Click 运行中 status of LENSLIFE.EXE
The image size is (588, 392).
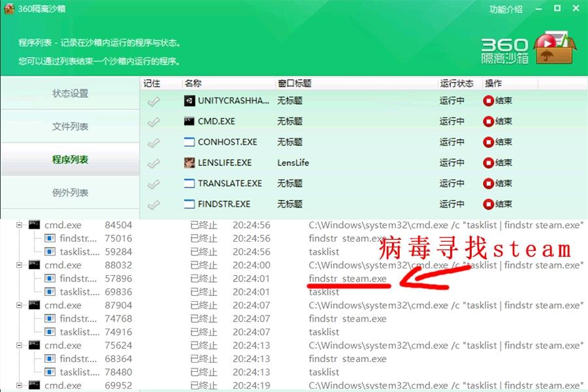pos(452,163)
